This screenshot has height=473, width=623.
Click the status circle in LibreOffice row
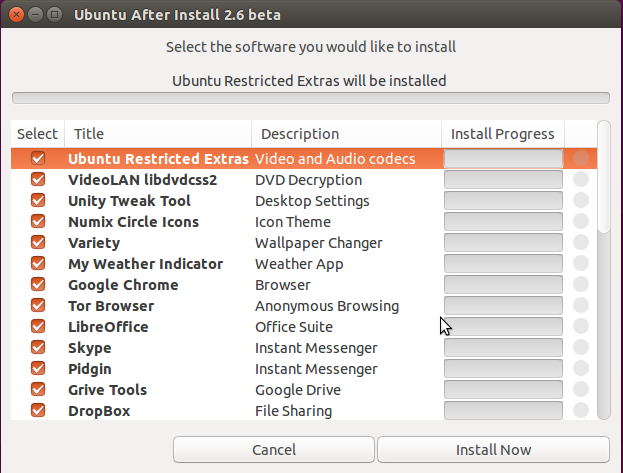[581, 327]
